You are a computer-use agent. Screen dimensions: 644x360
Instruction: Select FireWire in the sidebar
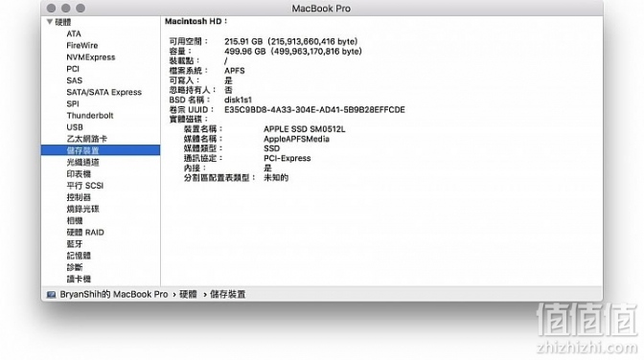pos(82,45)
